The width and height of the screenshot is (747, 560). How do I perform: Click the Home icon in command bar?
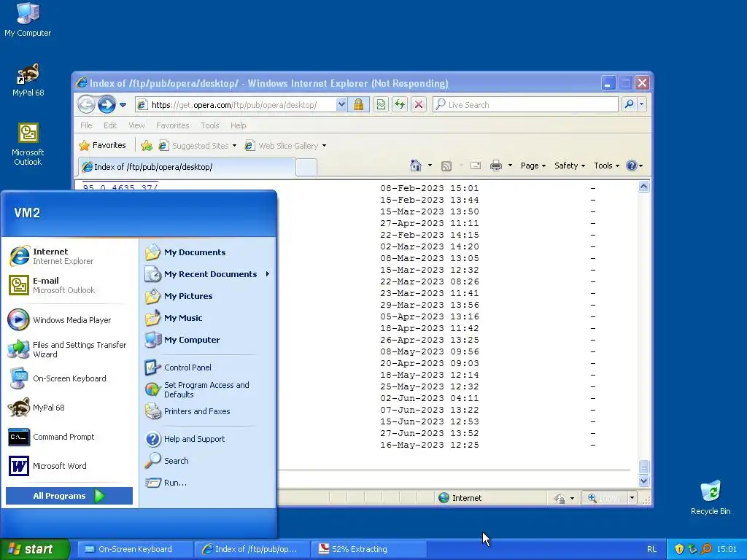click(x=415, y=166)
